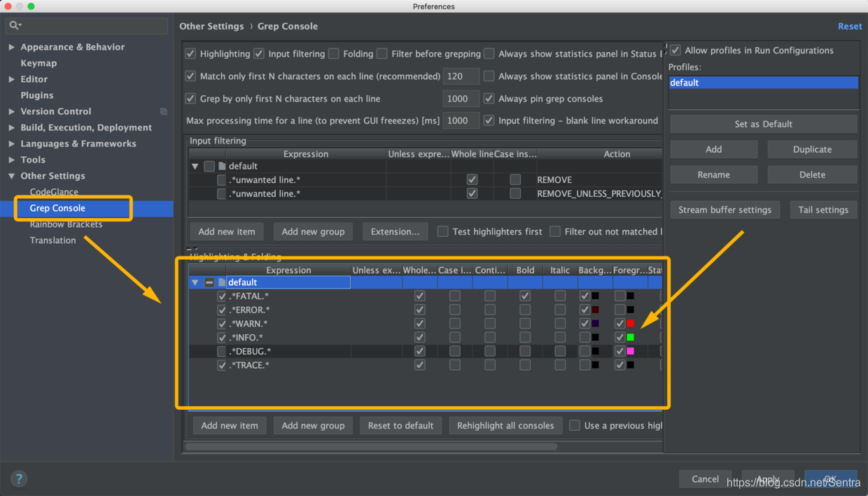Click the settings search input field
The image size is (868, 496).
(87, 25)
